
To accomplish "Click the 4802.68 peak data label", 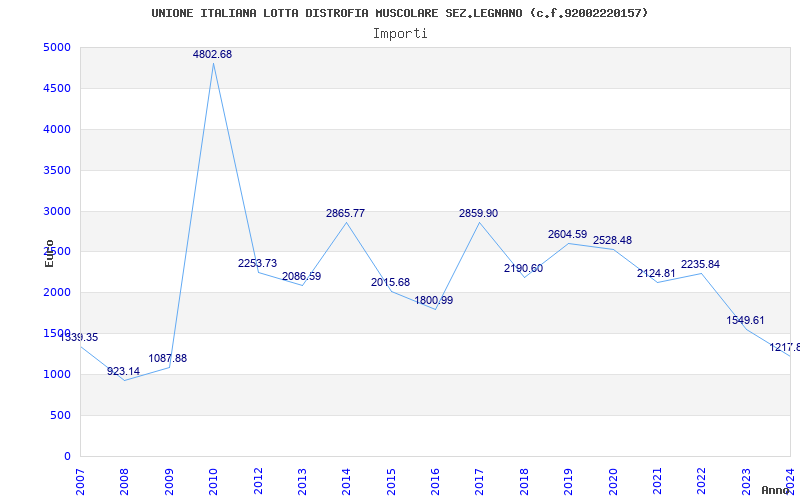I will pyautogui.click(x=212, y=54).
